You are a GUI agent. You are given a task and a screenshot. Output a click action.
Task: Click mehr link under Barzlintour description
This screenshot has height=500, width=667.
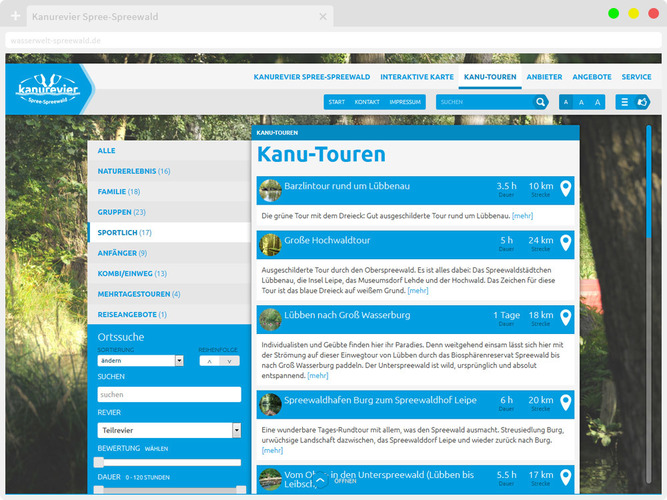coord(522,216)
